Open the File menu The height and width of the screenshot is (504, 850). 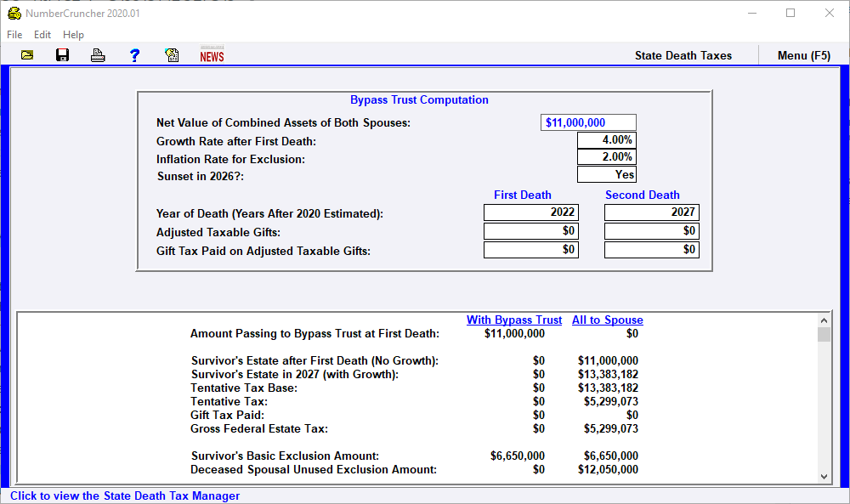[14, 35]
